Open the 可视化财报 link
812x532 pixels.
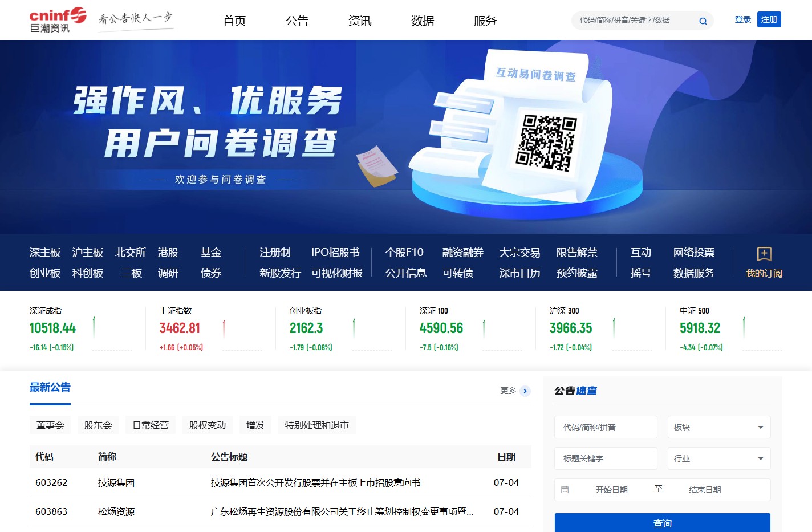click(x=337, y=273)
